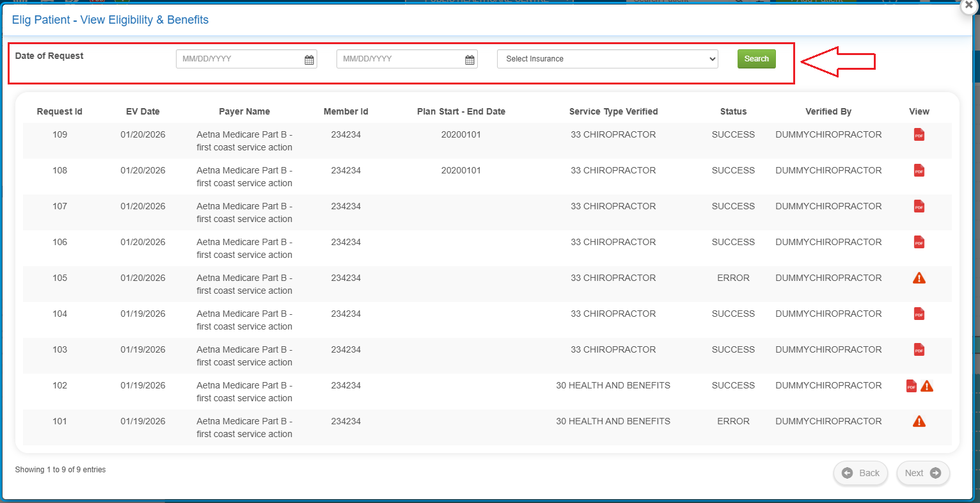Image resolution: width=980 pixels, height=503 pixels.
Task: Open calendar picker for second date field
Action: pyautogui.click(x=470, y=60)
